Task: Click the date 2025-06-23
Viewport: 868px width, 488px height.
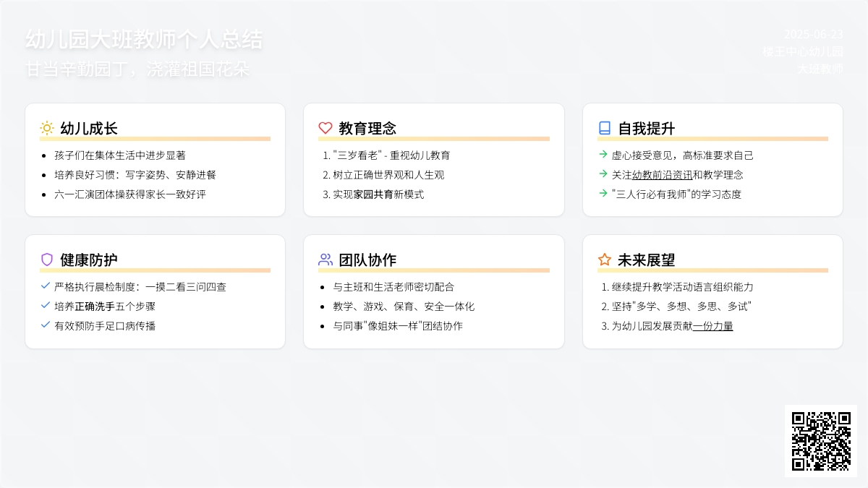Action: (814, 35)
